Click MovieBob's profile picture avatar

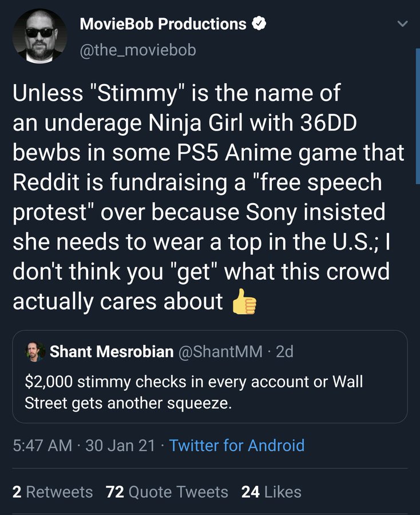coord(40,36)
